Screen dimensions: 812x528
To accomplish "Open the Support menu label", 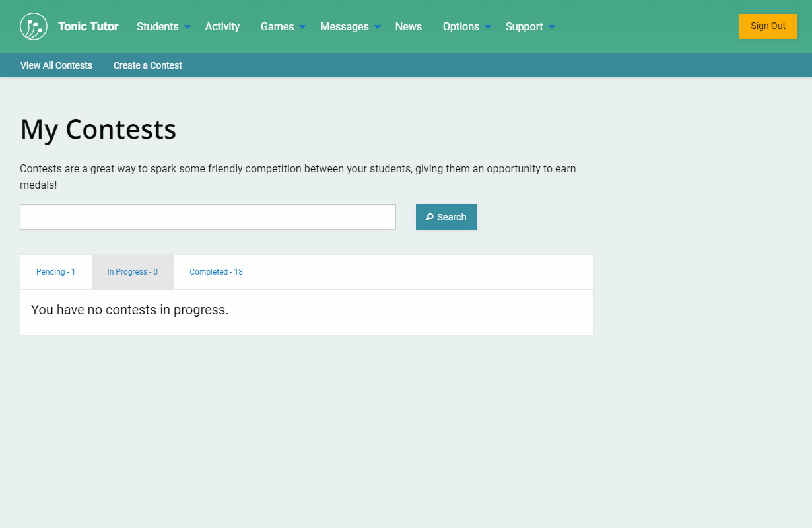I will click(524, 26).
